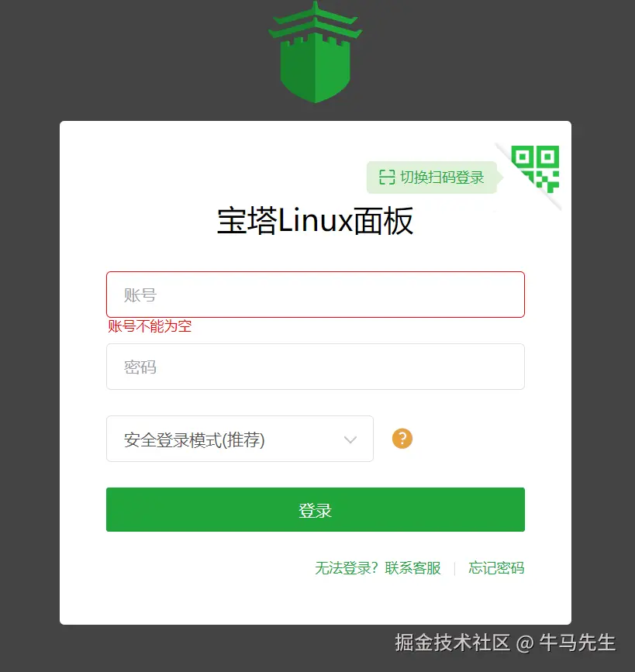Follow the 忘记密码 link
This screenshot has height=672, width=635.
[x=496, y=568]
